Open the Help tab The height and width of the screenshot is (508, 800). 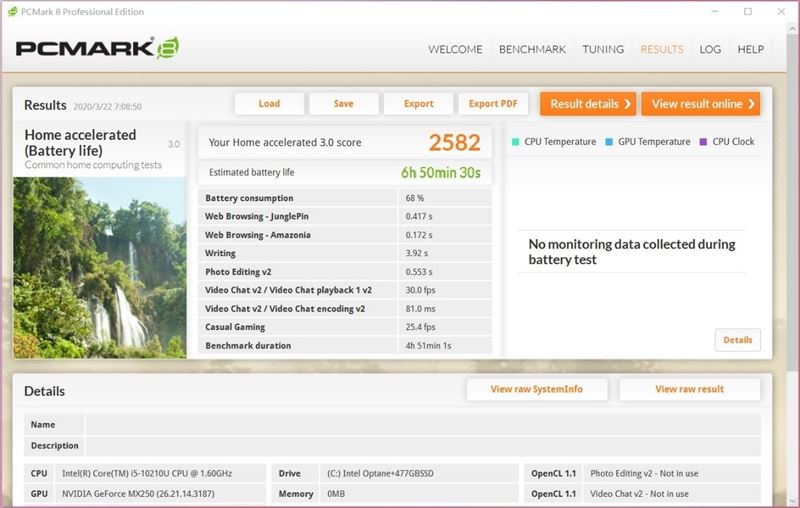tap(751, 49)
